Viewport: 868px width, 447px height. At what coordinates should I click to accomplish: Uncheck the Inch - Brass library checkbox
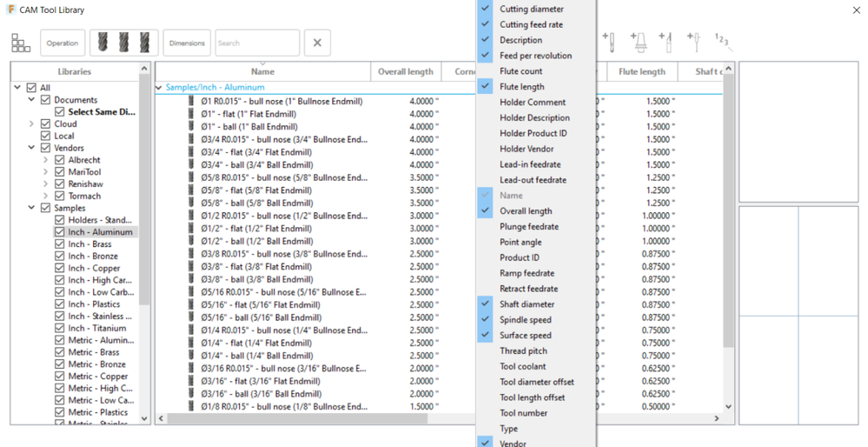click(60, 244)
